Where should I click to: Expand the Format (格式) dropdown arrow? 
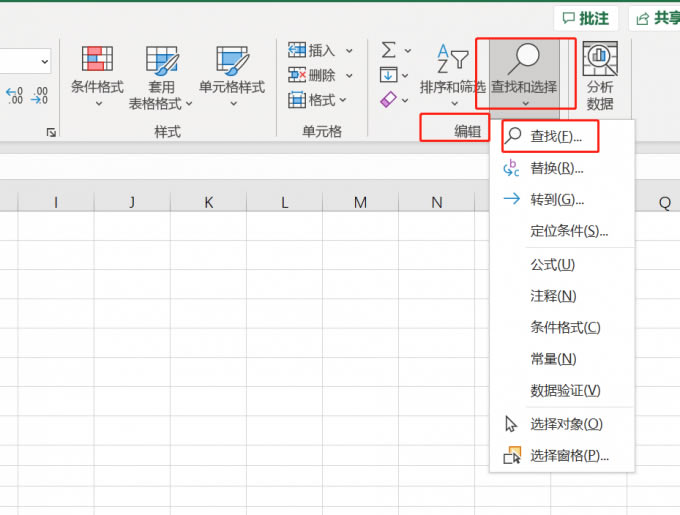(x=343, y=100)
